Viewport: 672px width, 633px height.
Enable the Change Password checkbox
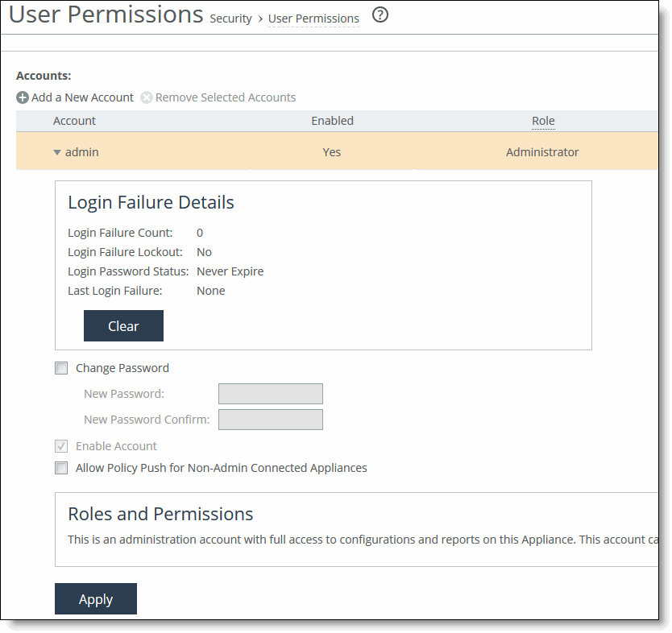pos(61,368)
